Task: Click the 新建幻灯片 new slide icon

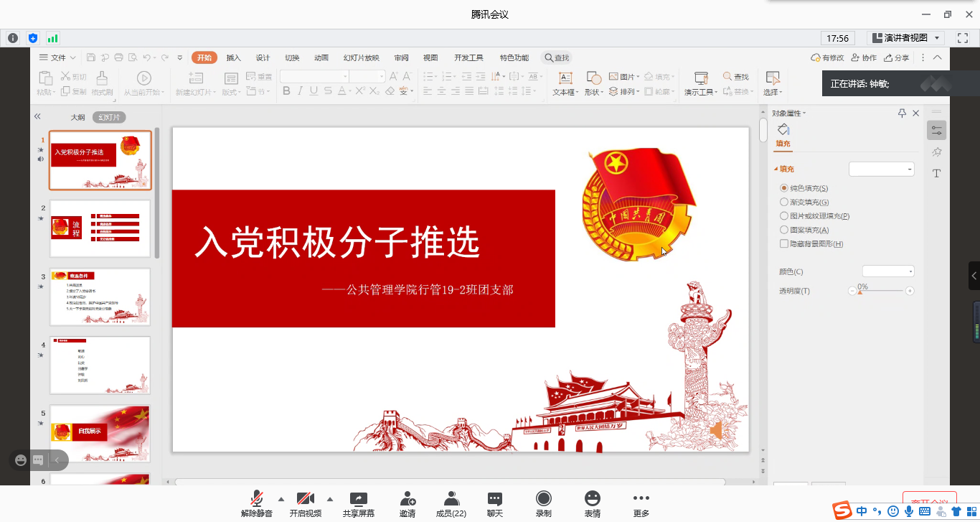Action: tap(194, 78)
